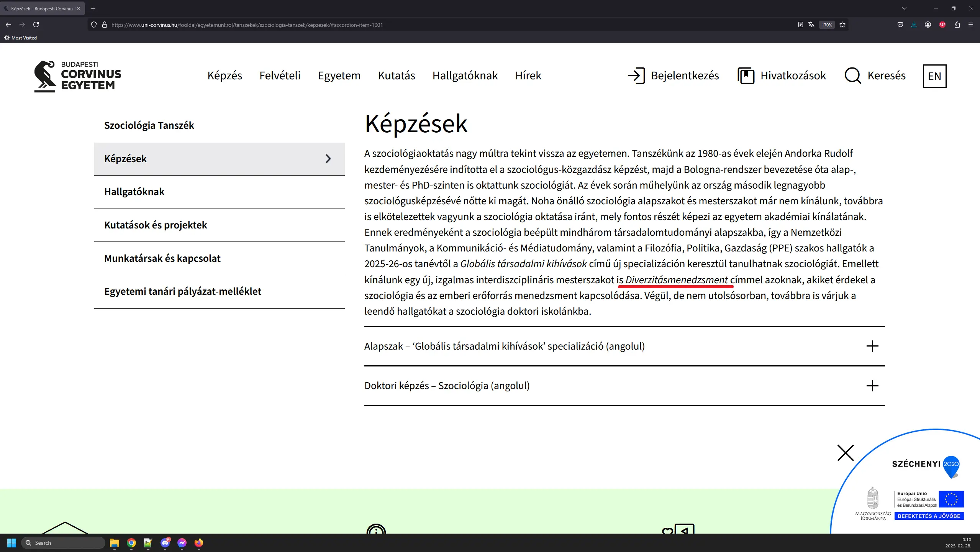Open the Kutatás main menu

pos(397,76)
